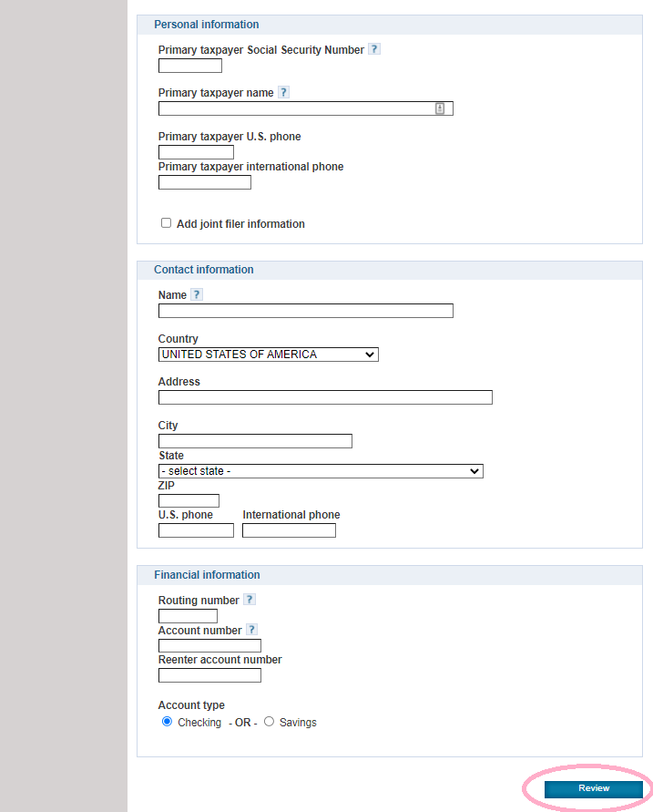Open help icon beside Account number
This screenshot has width=653, height=812.
pos(251,629)
